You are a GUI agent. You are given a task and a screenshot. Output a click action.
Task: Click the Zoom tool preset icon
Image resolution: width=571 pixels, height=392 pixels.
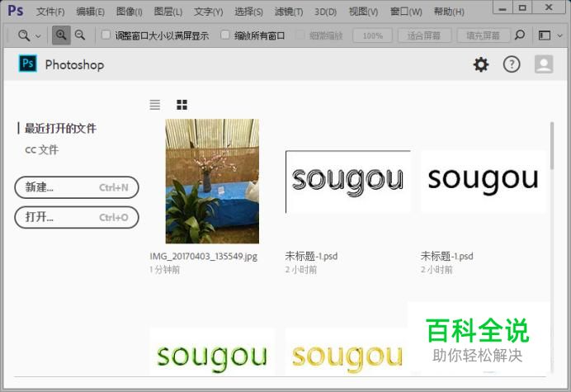(24, 35)
